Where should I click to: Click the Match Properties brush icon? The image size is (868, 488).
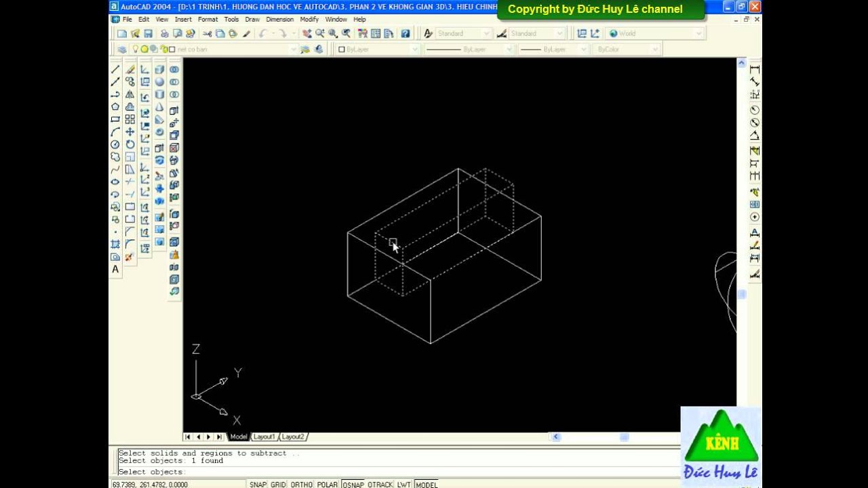coord(247,33)
